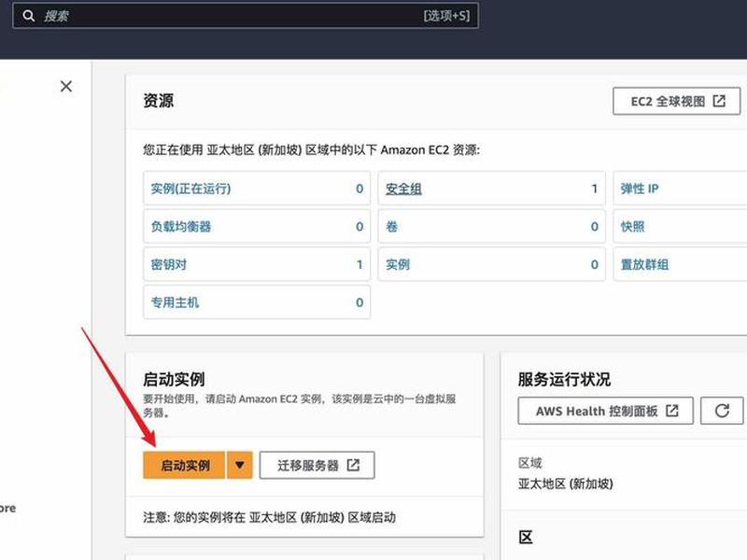Open 密钥对 resource link
This screenshot has height=560, width=747.
169,264
